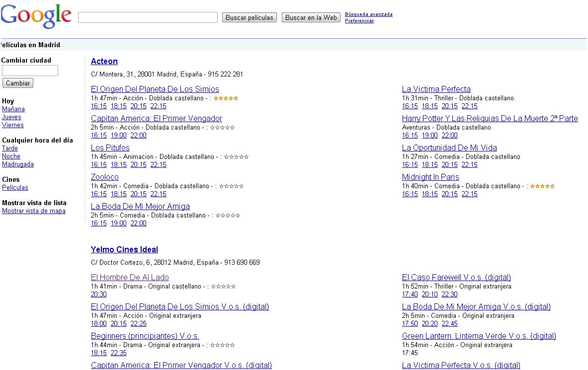Open the Yelmo Cines Ideal cinema link
This screenshot has width=588, height=370.
pyautogui.click(x=124, y=250)
